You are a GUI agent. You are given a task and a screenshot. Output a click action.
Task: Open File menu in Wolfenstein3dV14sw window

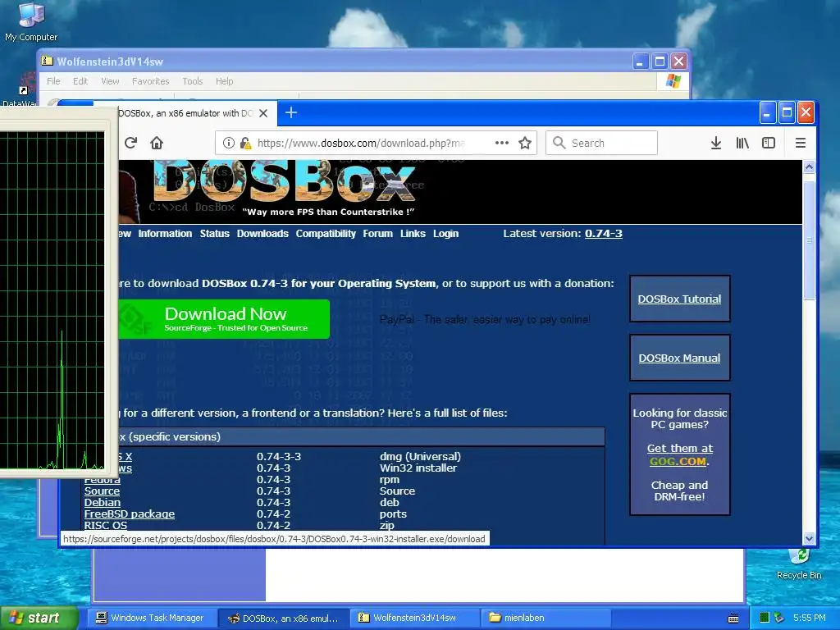pos(53,81)
